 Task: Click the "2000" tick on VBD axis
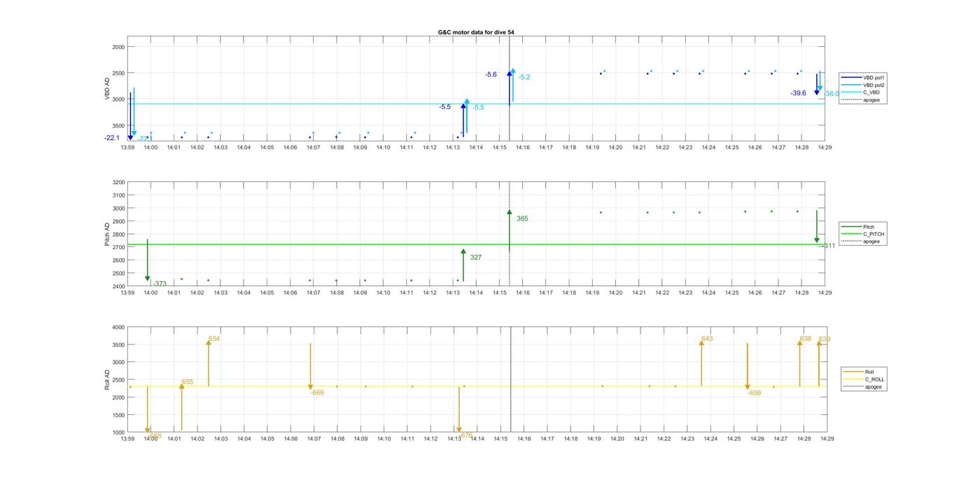(x=119, y=47)
